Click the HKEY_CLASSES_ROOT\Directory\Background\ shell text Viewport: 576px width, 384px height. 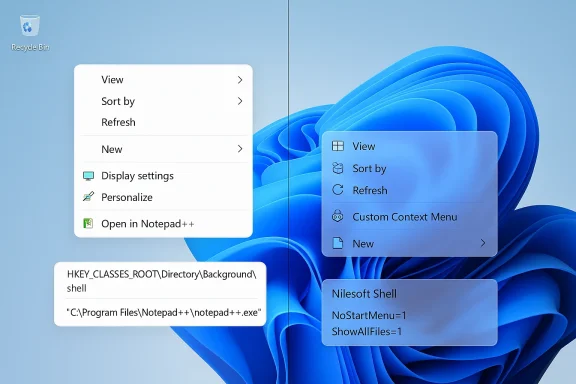[x=161, y=281]
